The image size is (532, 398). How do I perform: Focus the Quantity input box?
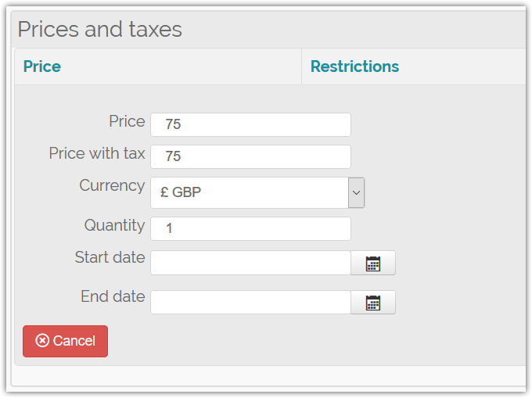tap(250, 229)
